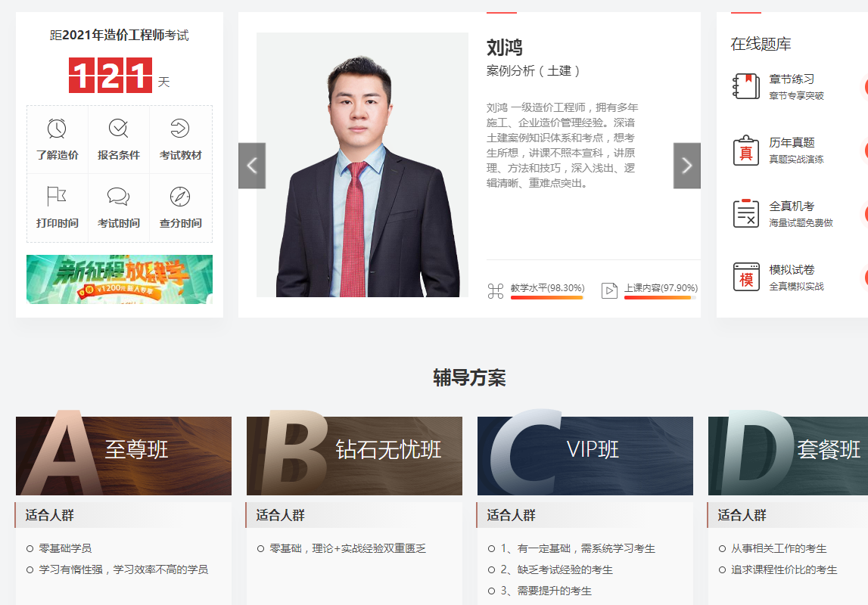Click the 在线题库 heading
868x605 pixels.
(x=761, y=45)
